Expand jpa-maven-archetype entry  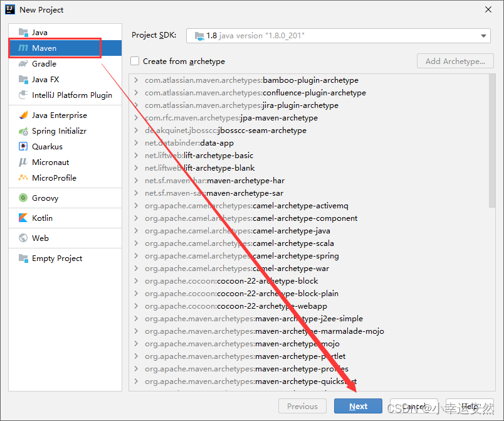click(x=136, y=117)
